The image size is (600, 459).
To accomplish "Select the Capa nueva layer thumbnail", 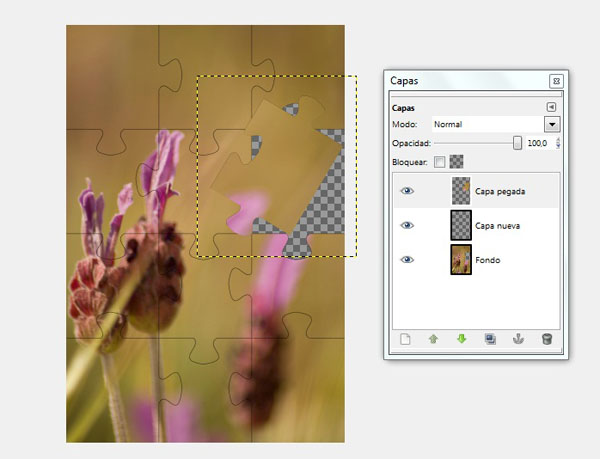I will [x=461, y=225].
